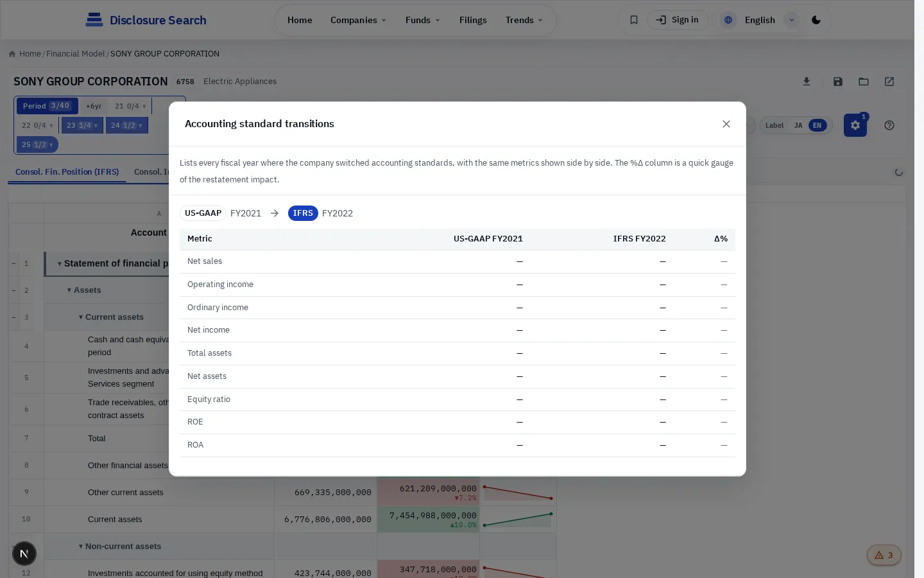Viewport: 924px width, 578px height.
Task: Click the Disclosure Search logo
Action: [146, 20]
